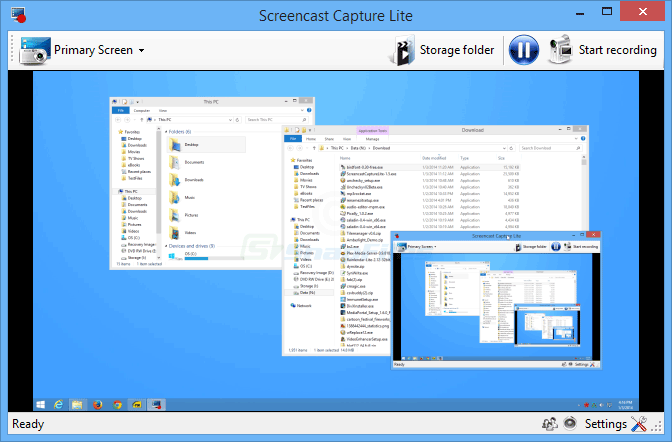672x442 pixels.
Task: Open Settings in the status bar
Action: 616,424
